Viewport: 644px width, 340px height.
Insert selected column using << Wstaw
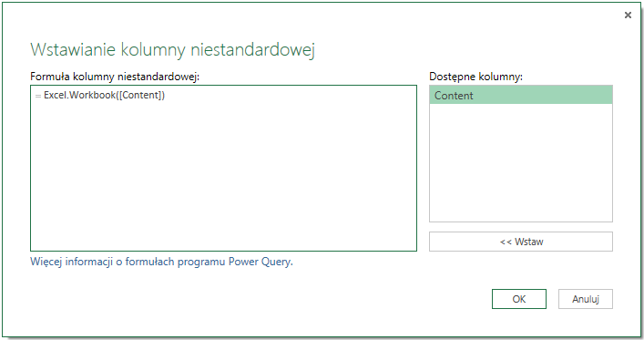point(521,242)
